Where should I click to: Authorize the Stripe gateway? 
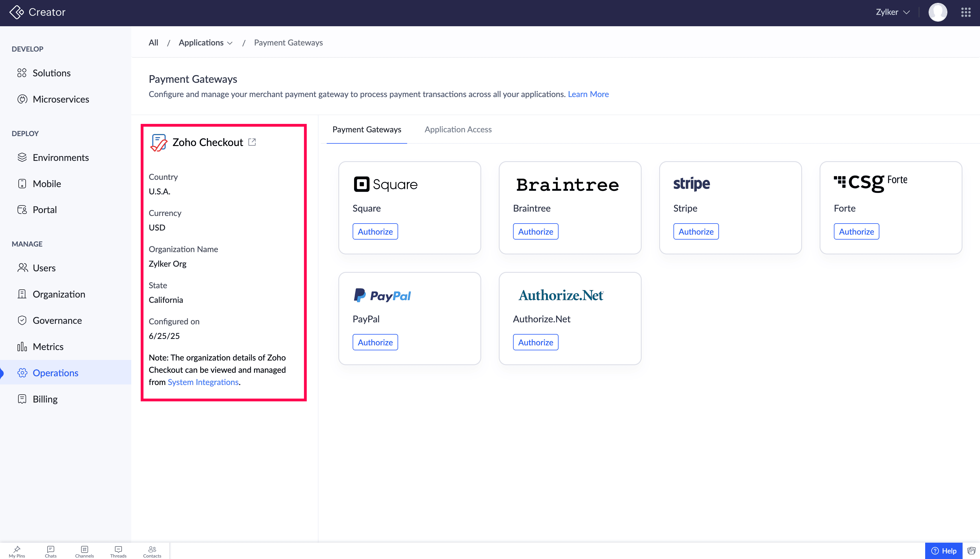tap(696, 231)
